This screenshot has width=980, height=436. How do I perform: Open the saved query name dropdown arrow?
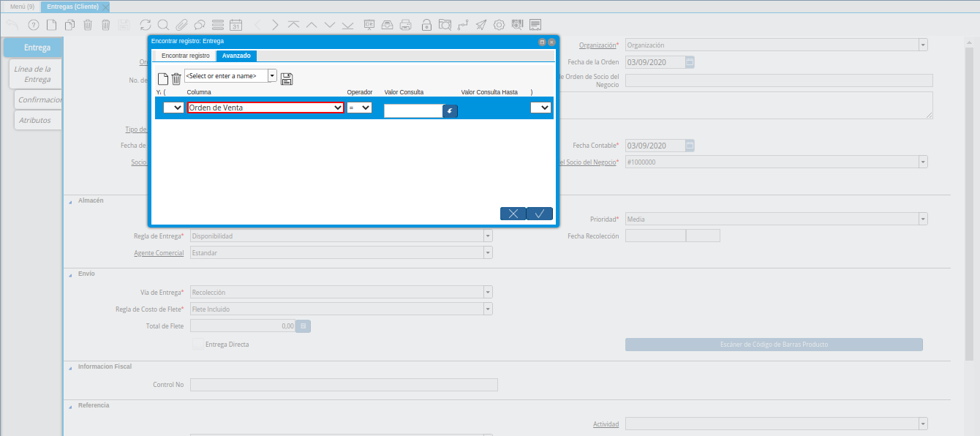(x=273, y=75)
